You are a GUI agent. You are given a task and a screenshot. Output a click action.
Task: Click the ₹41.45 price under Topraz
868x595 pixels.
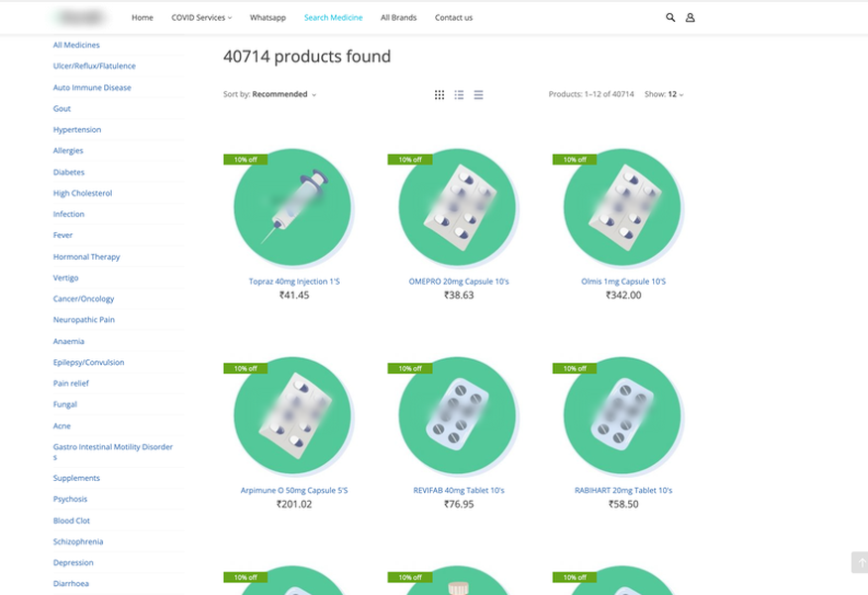click(294, 296)
